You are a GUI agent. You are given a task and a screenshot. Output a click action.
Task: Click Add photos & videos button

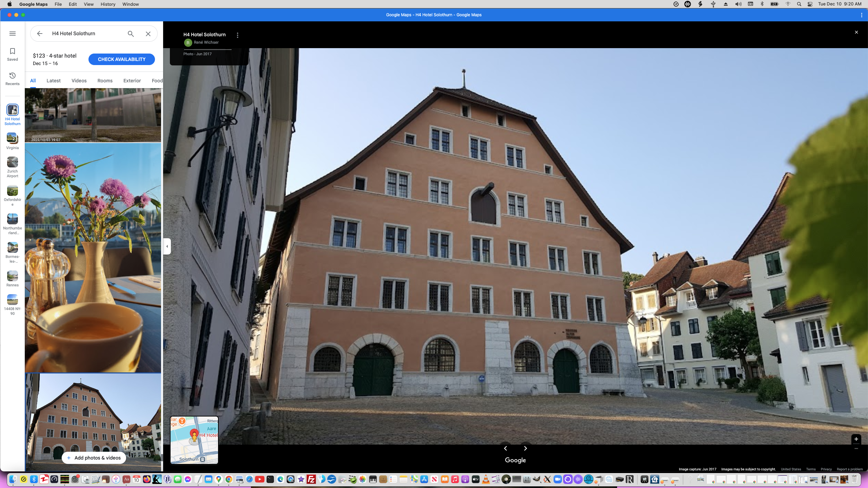94,458
